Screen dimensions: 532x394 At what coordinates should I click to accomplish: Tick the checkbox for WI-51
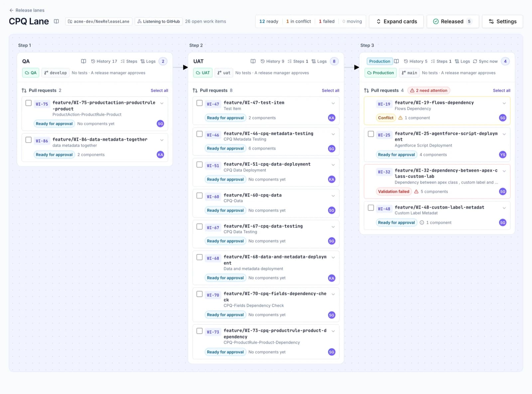[199, 164]
